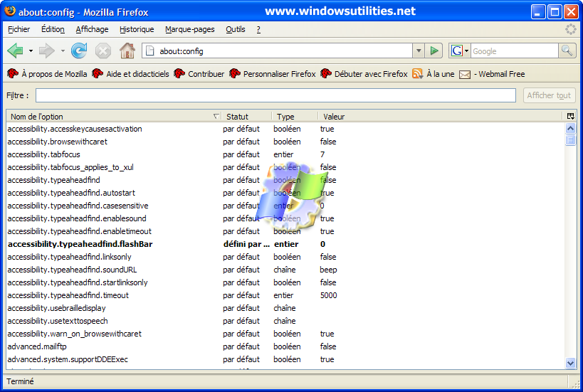Open the Forward history dropdown arrow
Viewport: 583px width, 392px height.
(x=63, y=51)
